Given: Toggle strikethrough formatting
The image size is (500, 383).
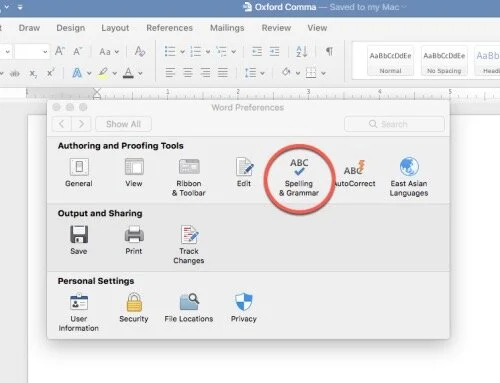Looking at the screenshot, I should click(x=15, y=73).
